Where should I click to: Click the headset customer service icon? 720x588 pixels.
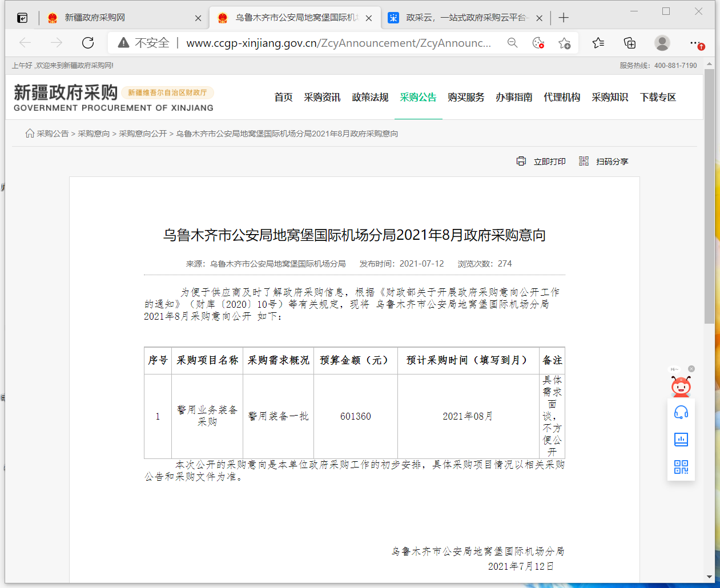coord(681,413)
